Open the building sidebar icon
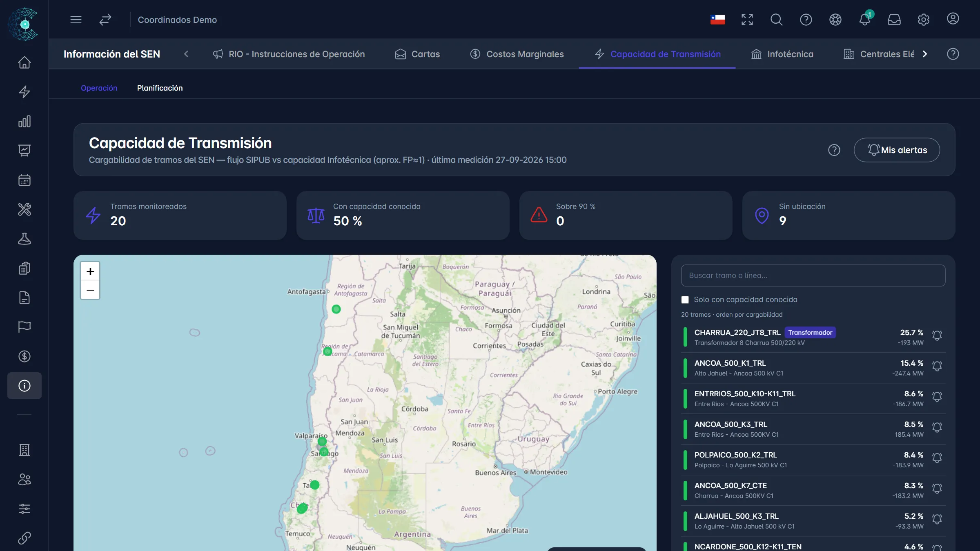 click(x=24, y=450)
